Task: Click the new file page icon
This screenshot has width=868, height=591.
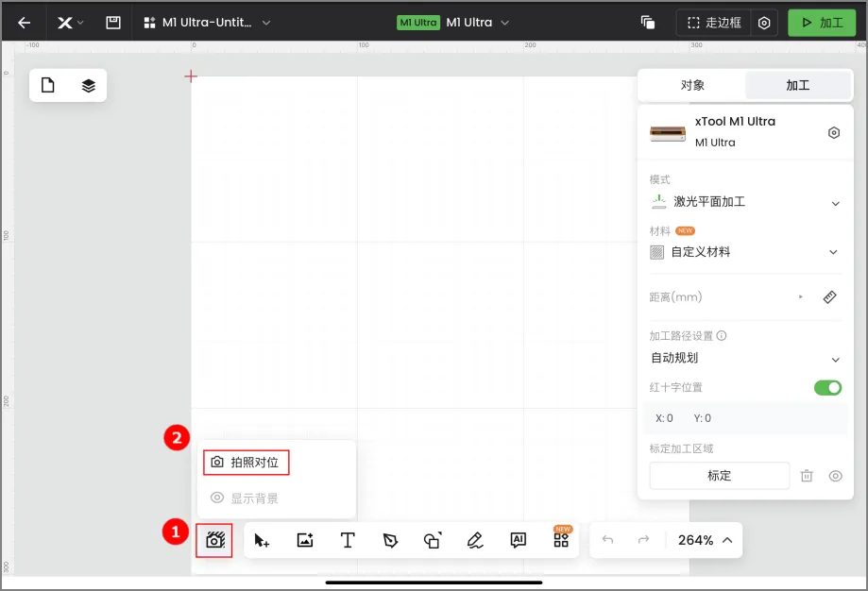Action: click(x=48, y=85)
